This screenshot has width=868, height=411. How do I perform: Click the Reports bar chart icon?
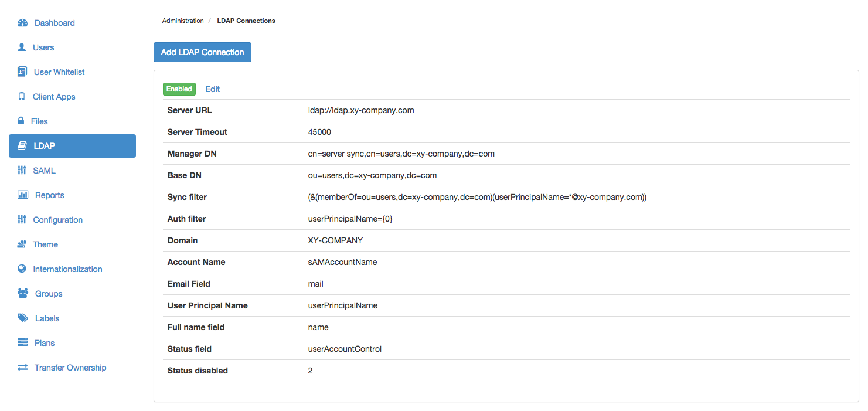pos(23,195)
